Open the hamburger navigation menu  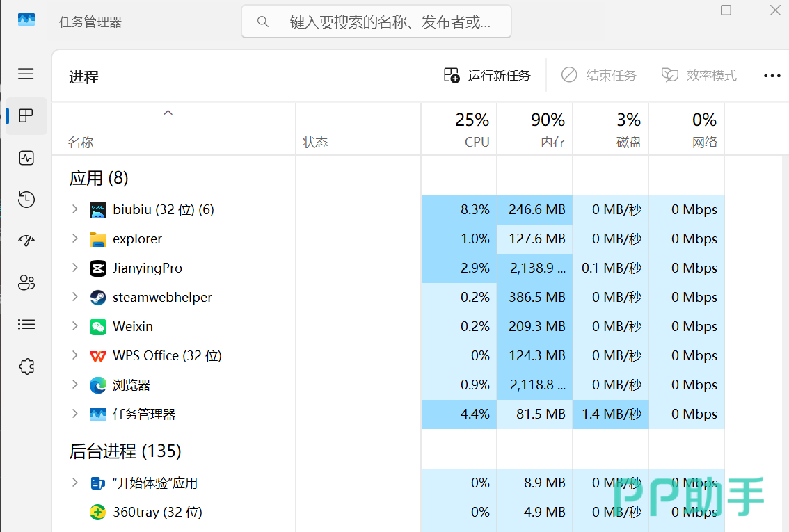(x=26, y=74)
